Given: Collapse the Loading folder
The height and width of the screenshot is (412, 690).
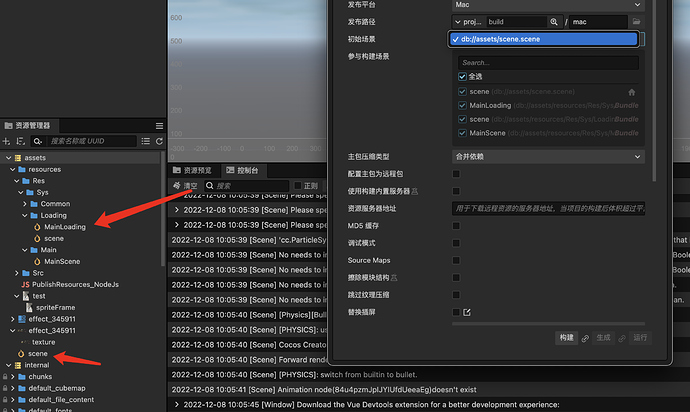Looking at the screenshot, I should [x=25, y=215].
